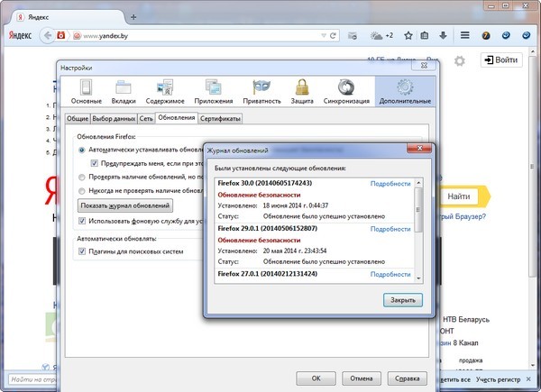Toggle Плагины для поисковых систем checkbox
541x392 pixels.
(x=82, y=251)
